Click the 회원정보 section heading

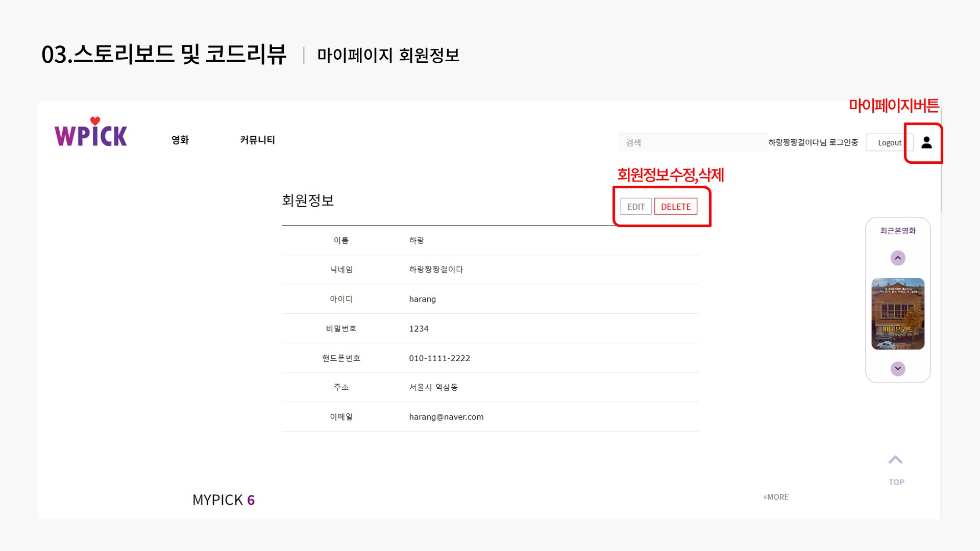(x=308, y=201)
